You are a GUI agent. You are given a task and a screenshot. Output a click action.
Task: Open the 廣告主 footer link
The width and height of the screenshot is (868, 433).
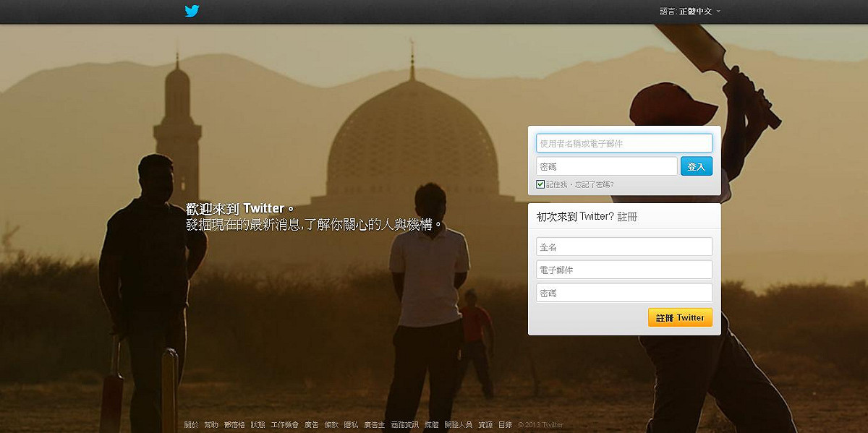pyautogui.click(x=374, y=424)
